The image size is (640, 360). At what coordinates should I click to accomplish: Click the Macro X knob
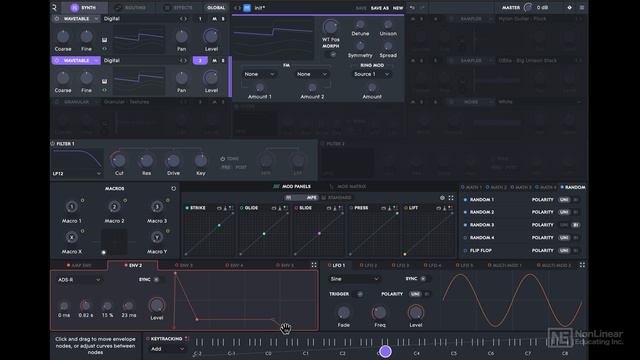tap(71, 237)
